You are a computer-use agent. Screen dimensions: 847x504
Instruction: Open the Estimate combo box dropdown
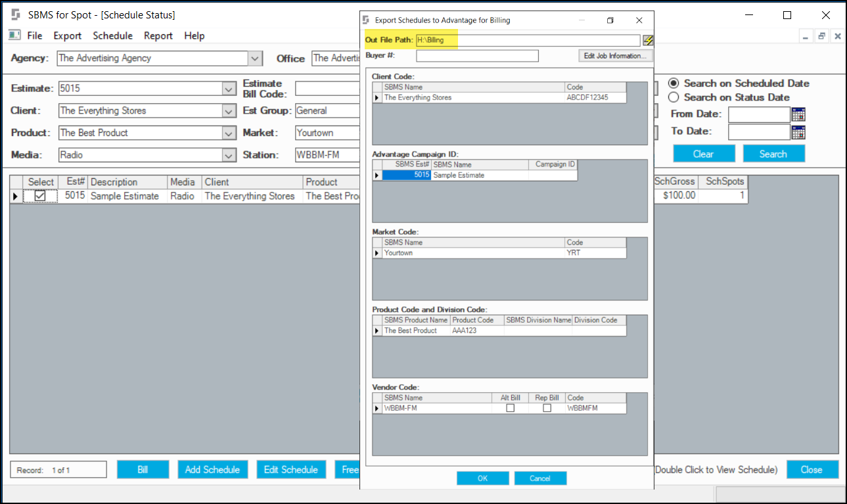229,89
